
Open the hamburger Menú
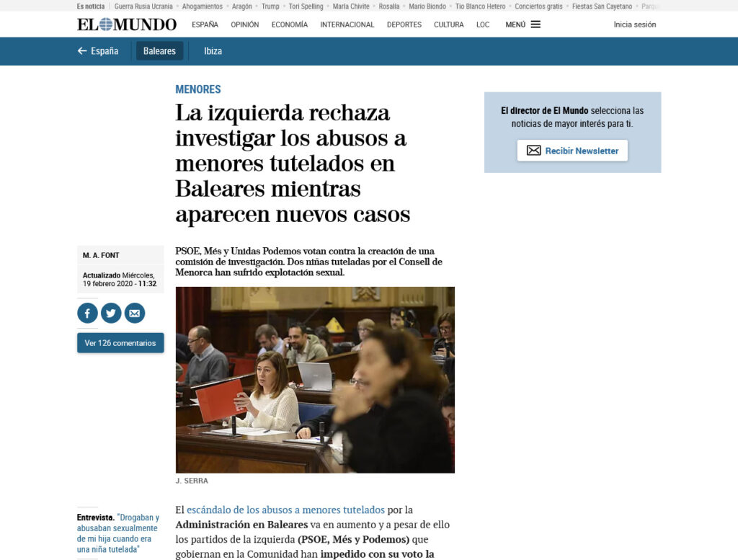coord(523,25)
